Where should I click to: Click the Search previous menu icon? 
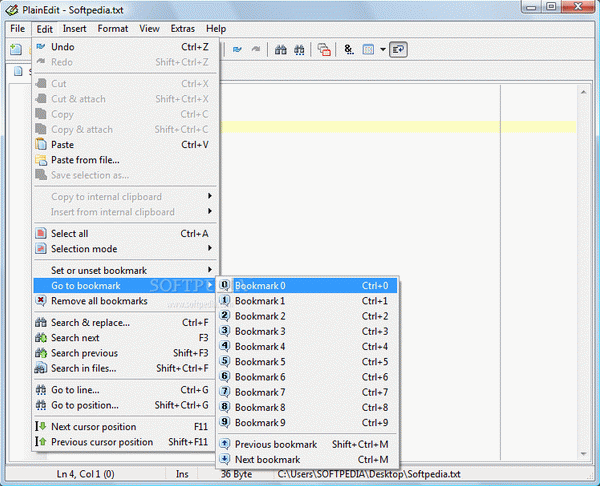click(41, 353)
